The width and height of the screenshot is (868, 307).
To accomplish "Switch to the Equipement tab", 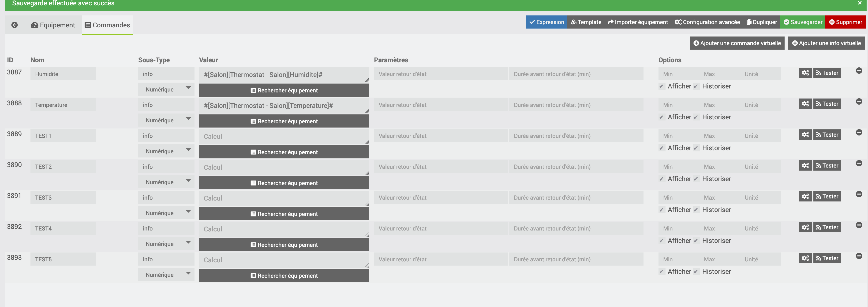I will coord(53,25).
